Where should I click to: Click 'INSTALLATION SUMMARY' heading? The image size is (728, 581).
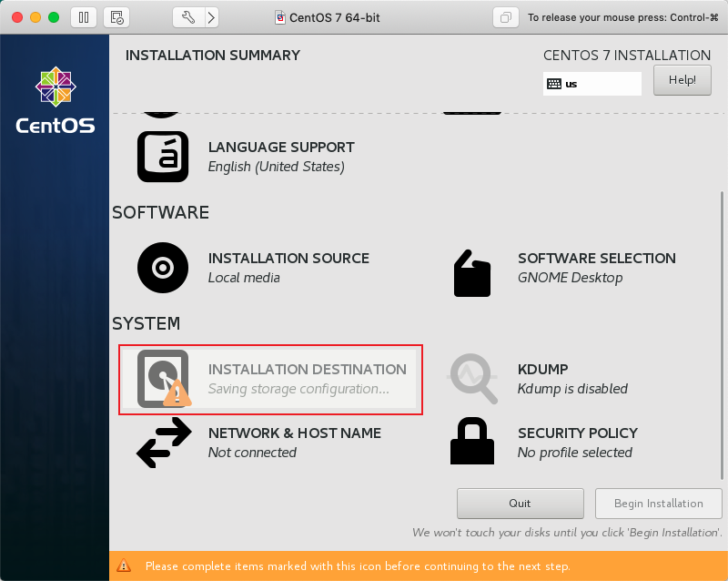(x=213, y=56)
